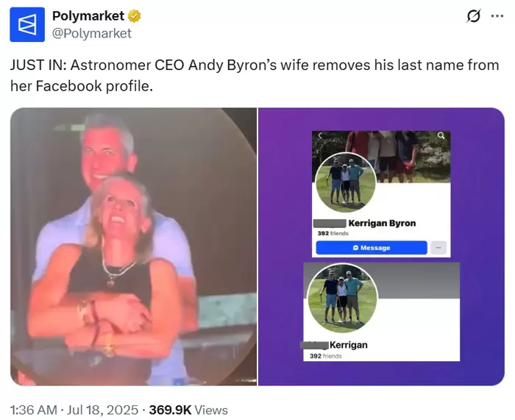Click the Polymarket display name
The height and width of the screenshot is (420, 515).
point(88,15)
